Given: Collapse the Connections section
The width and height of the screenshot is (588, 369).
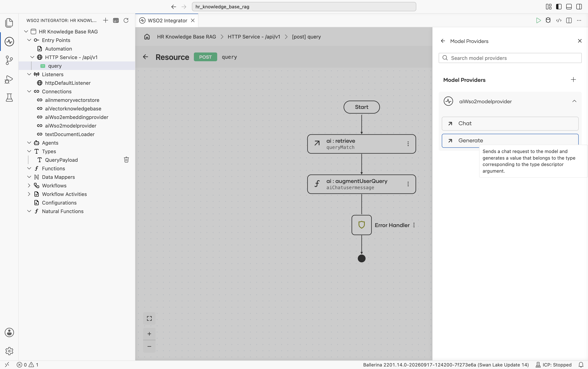Looking at the screenshot, I should click(29, 91).
